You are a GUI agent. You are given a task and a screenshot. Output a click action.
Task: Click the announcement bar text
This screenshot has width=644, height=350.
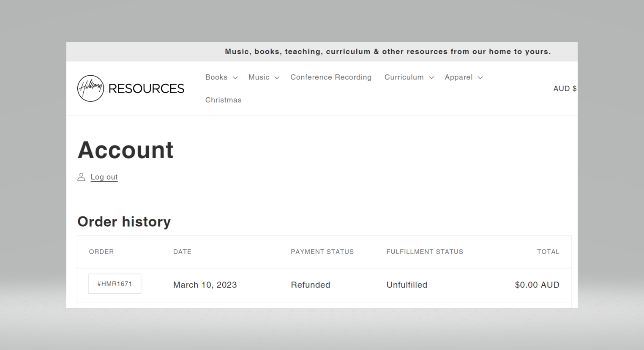click(387, 52)
